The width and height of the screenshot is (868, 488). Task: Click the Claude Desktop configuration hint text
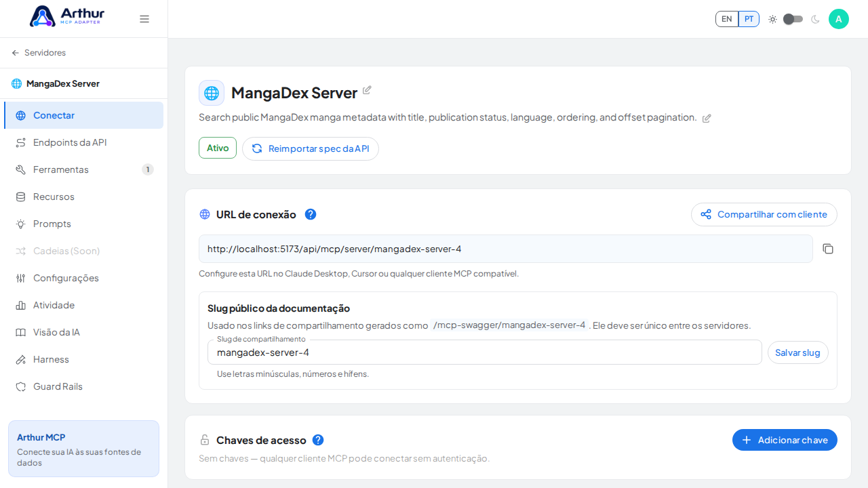[x=359, y=274]
